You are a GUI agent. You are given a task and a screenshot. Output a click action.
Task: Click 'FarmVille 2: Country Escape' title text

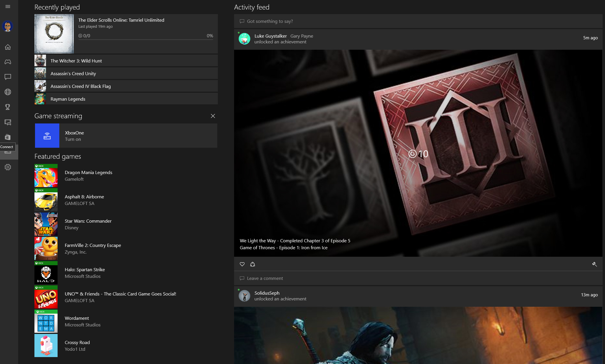93,245
